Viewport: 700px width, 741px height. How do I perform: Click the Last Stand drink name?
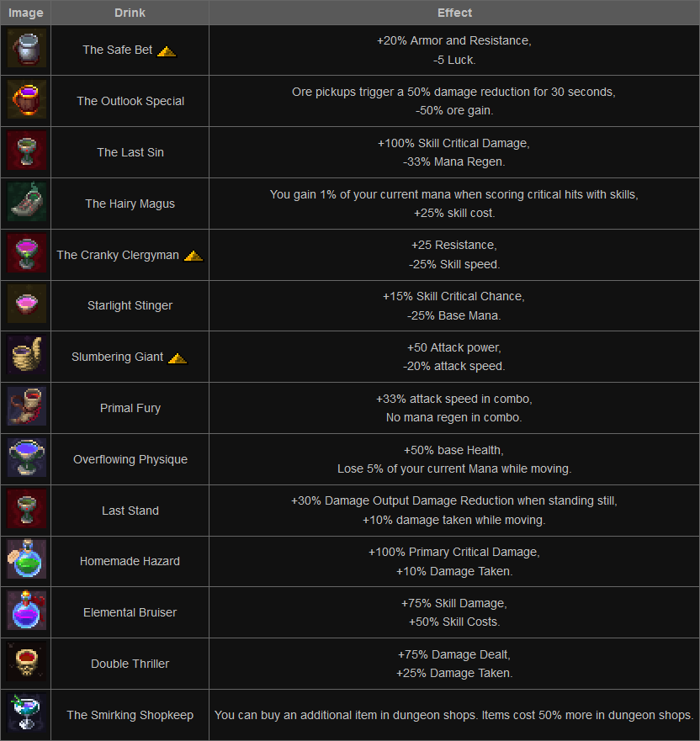pyautogui.click(x=130, y=511)
